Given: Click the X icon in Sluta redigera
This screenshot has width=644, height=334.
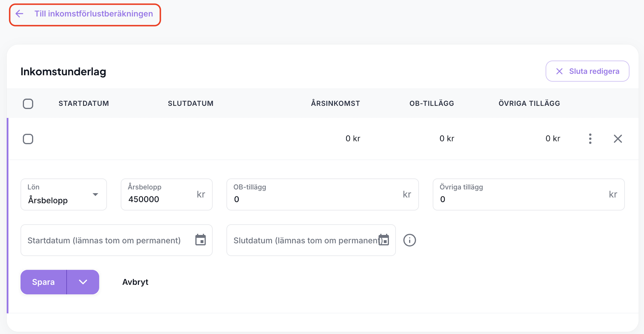Looking at the screenshot, I should [559, 71].
